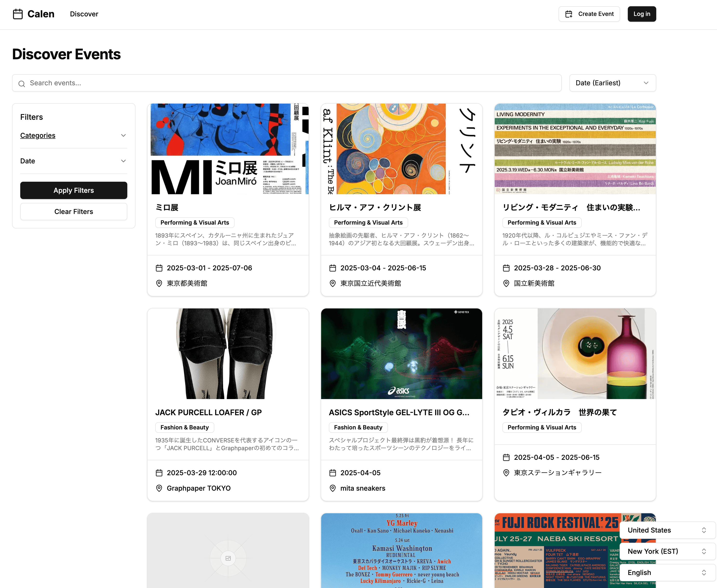
Task: Open the ASICS sneaker image
Action: tap(401, 354)
